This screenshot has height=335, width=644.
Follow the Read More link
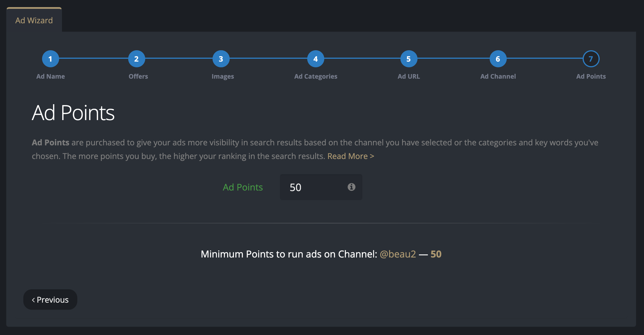click(x=351, y=156)
